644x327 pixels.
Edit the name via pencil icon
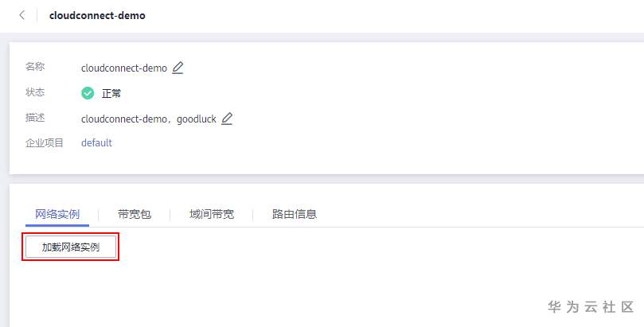click(x=178, y=68)
